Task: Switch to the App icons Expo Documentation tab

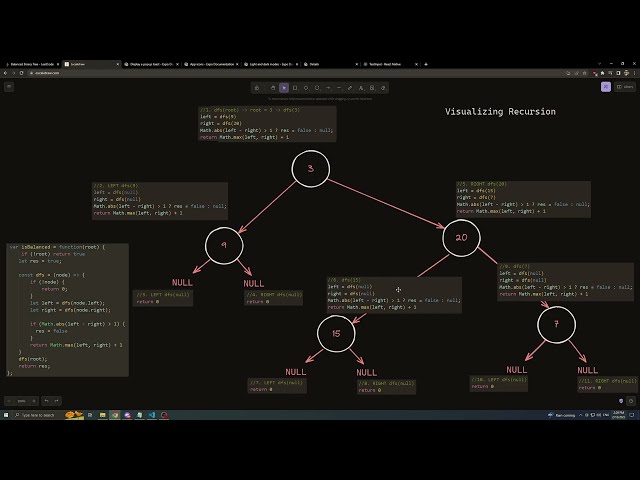Action: click(211, 64)
